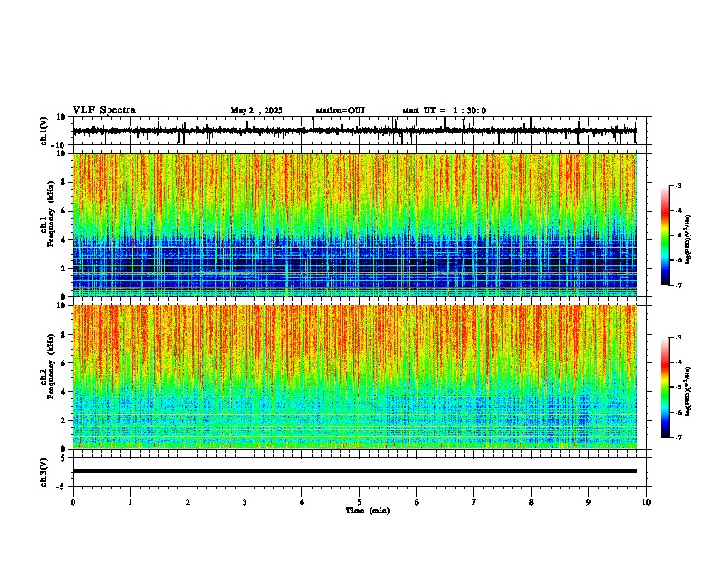Click the time axis tick label "3"
The height and width of the screenshot is (563, 728).
click(245, 502)
